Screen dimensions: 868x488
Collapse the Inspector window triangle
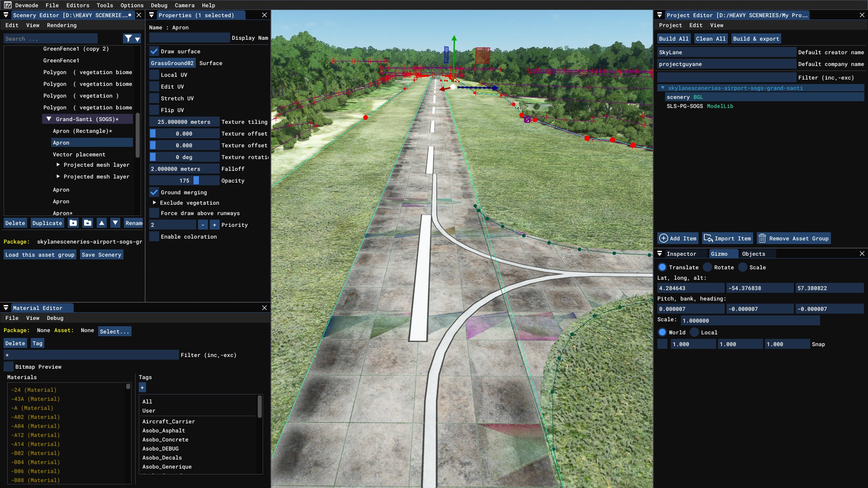660,253
